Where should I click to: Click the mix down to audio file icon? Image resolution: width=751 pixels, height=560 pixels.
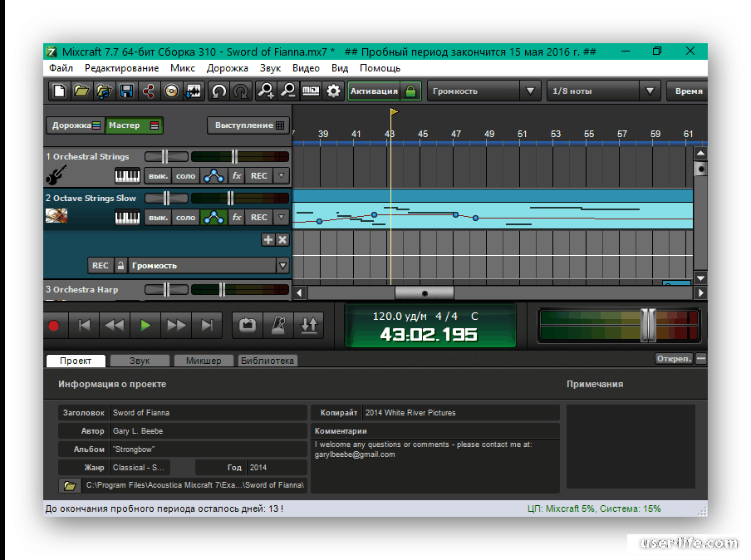194,91
